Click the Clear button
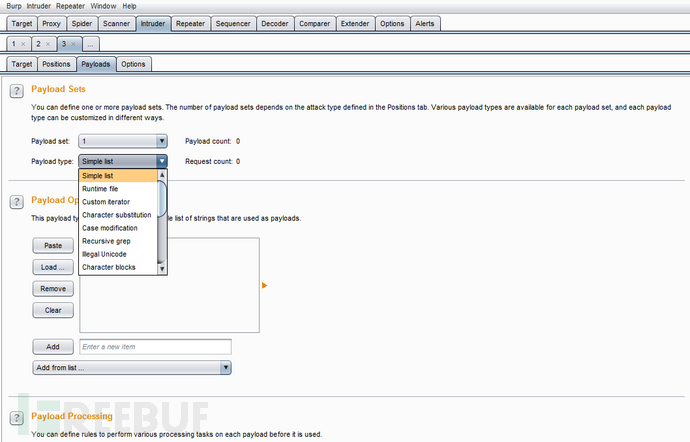The width and height of the screenshot is (690, 442). point(53,310)
